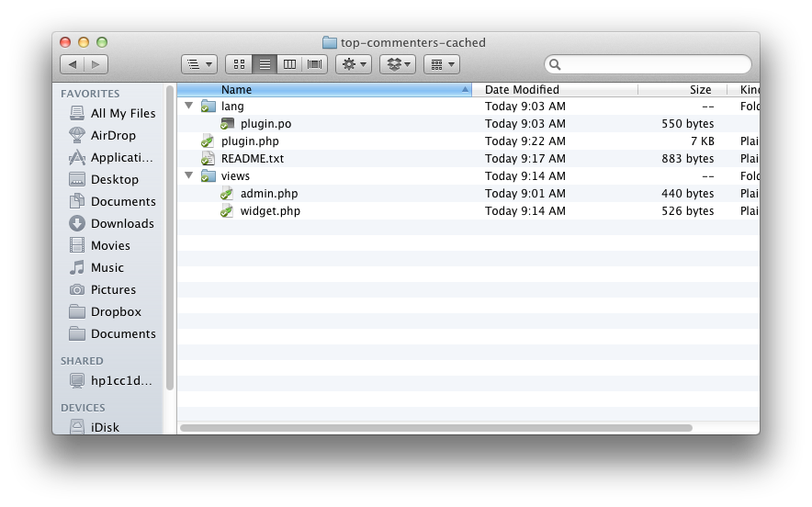Viewport: 812px width, 507px height.
Task: Click the FAVORITES sidebar heading
Action: 90,94
